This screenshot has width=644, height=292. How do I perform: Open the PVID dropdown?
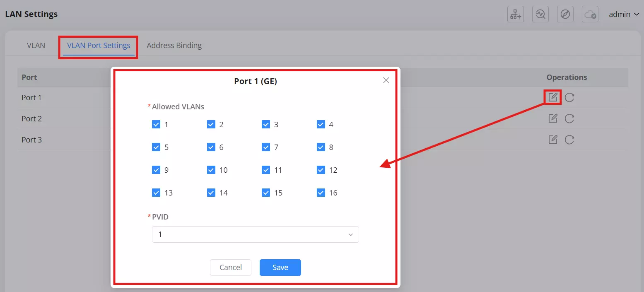click(256, 234)
